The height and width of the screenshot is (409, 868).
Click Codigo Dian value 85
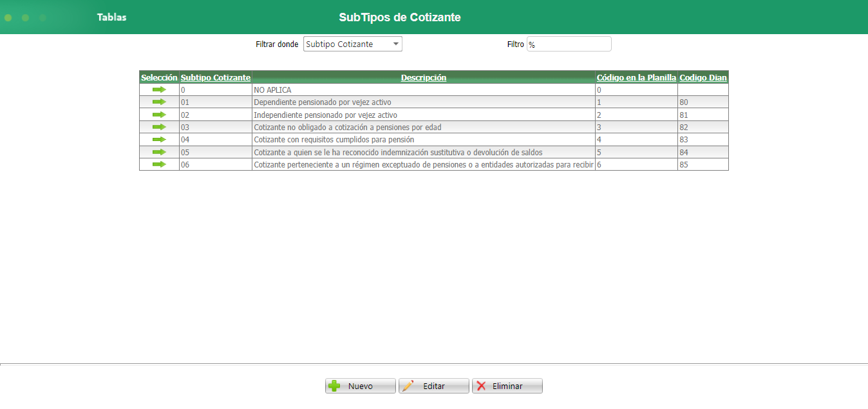684,165
